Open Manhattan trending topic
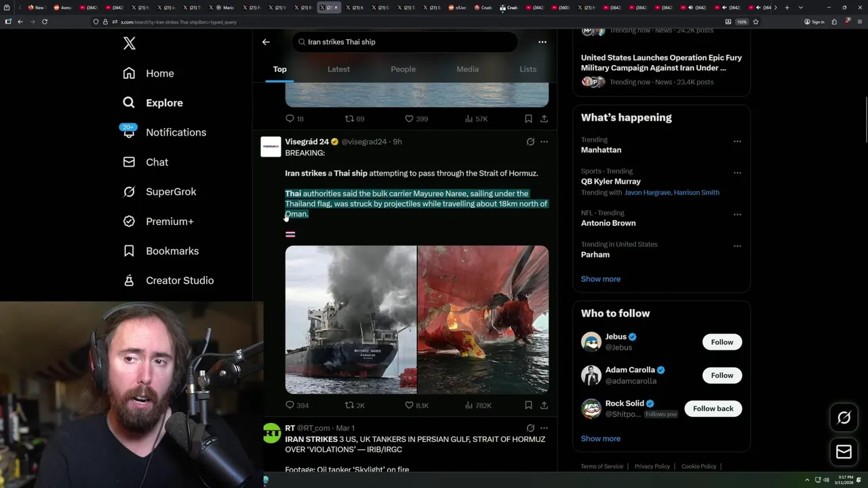The image size is (868, 488). pos(601,150)
